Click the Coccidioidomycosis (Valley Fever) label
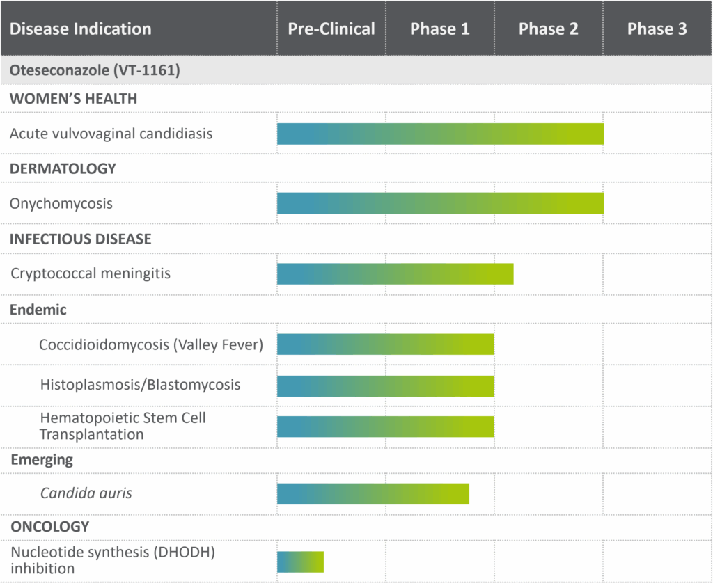The width and height of the screenshot is (713, 588). tap(151, 344)
